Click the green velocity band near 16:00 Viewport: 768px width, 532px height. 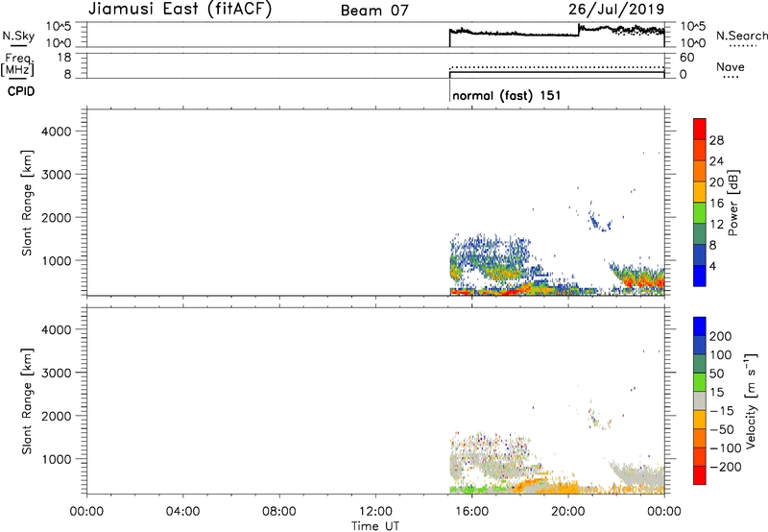coord(477,489)
